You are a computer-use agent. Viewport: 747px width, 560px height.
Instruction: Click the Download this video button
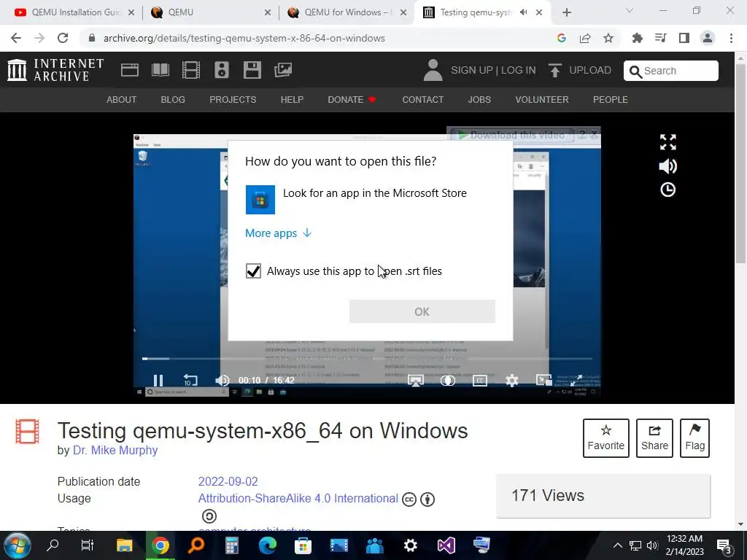click(x=513, y=135)
